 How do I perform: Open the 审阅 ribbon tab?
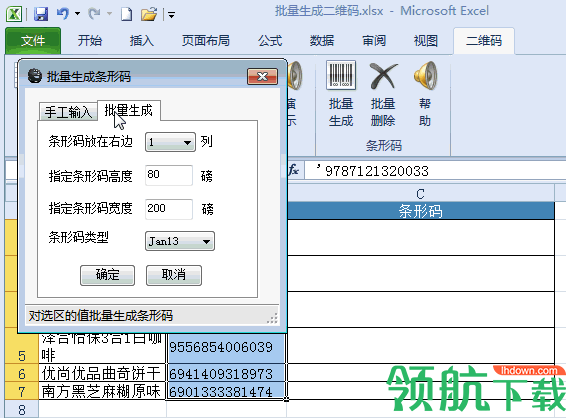pos(374,40)
